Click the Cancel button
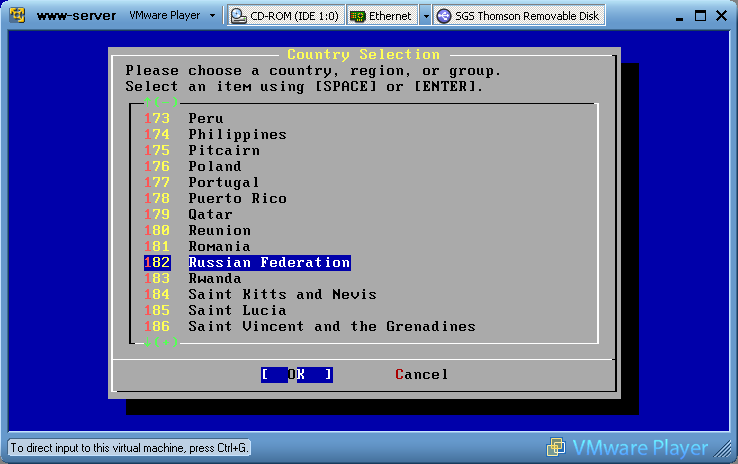Screen dimensions: 738x464 coord(421,375)
